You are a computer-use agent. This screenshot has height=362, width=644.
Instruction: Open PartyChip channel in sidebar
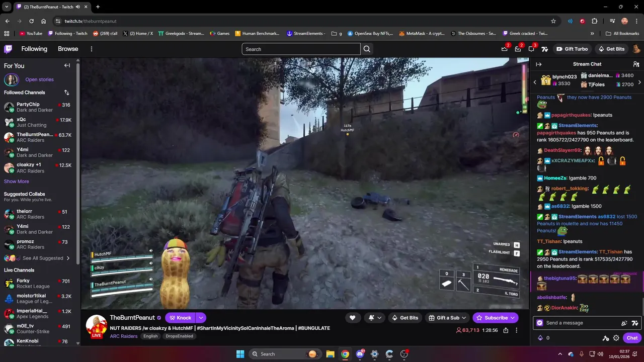(x=38, y=107)
